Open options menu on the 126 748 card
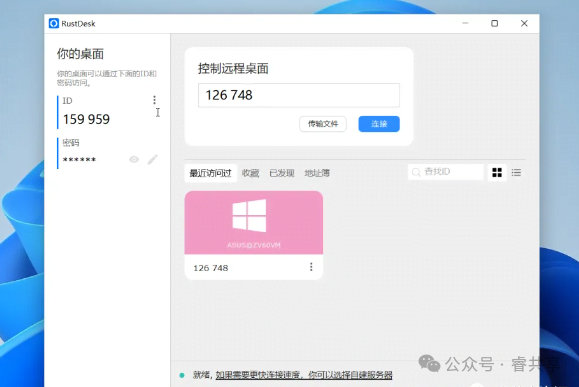The image size is (579, 387). pos(311,267)
